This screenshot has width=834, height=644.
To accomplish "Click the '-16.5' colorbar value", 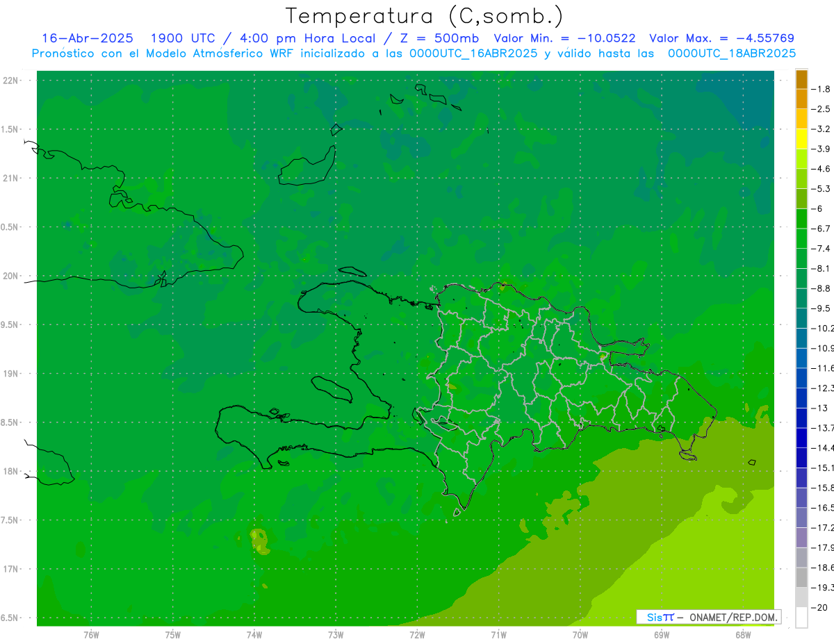I will [x=823, y=508].
